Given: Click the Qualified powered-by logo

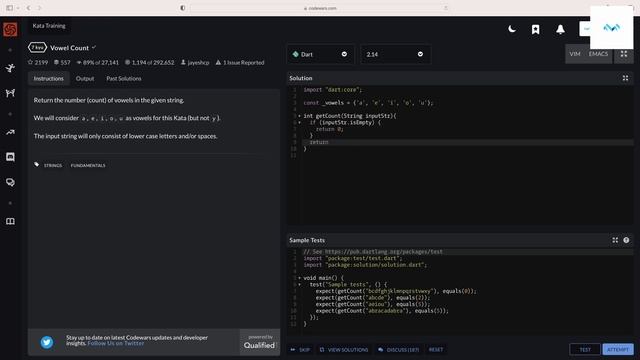Looking at the screenshot, I should coord(260,342).
